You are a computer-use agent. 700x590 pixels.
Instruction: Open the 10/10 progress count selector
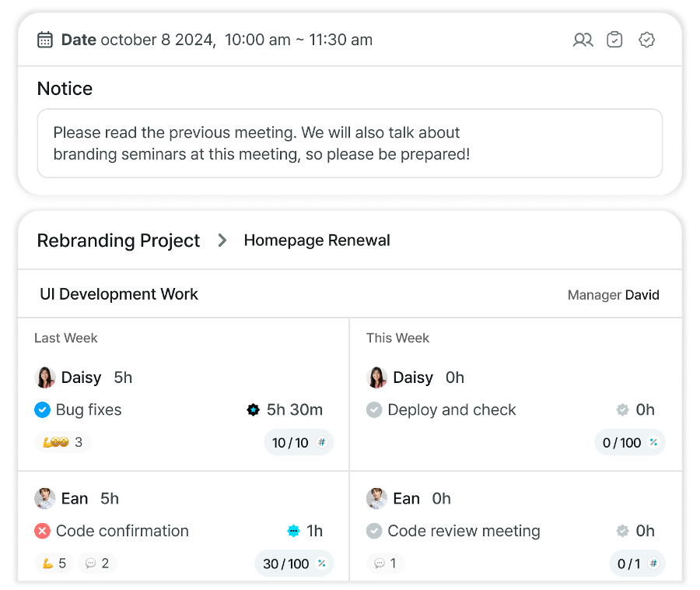pos(299,443)
